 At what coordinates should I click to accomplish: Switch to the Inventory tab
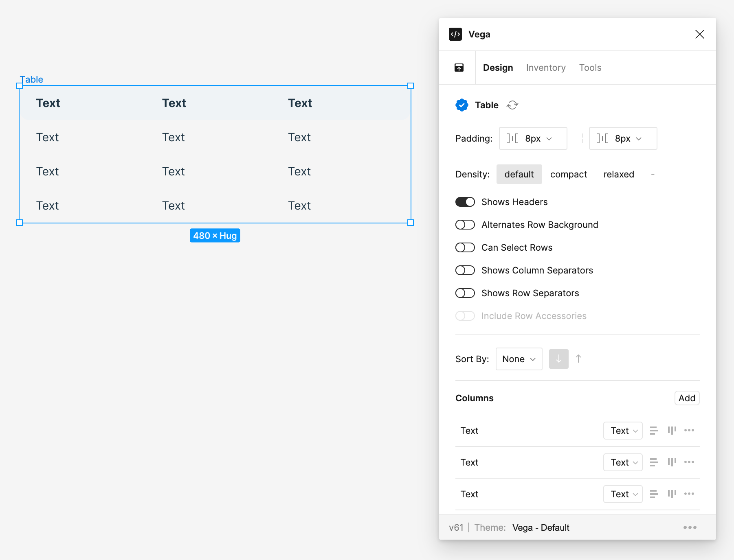[546, 68]
